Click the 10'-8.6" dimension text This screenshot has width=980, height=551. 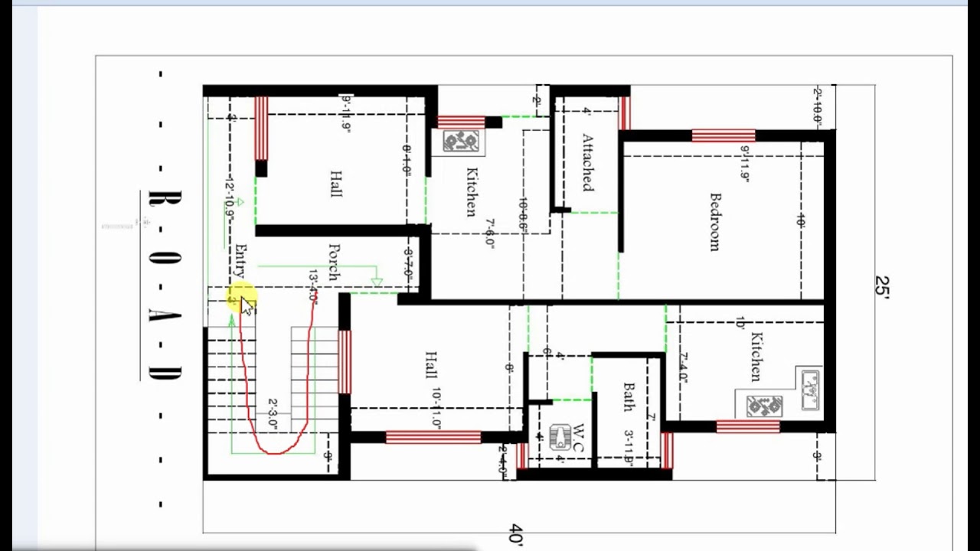click(523, 217)
